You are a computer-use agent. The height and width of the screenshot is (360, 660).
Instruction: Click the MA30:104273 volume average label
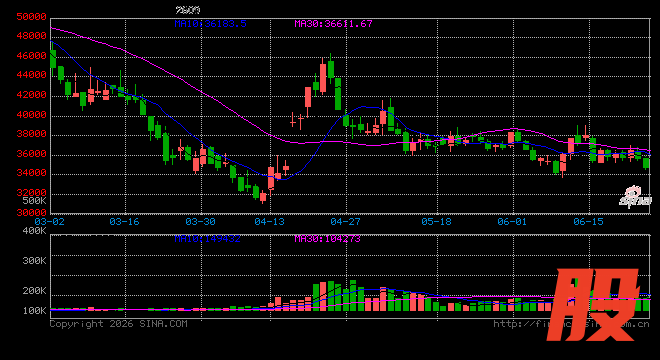327,239
